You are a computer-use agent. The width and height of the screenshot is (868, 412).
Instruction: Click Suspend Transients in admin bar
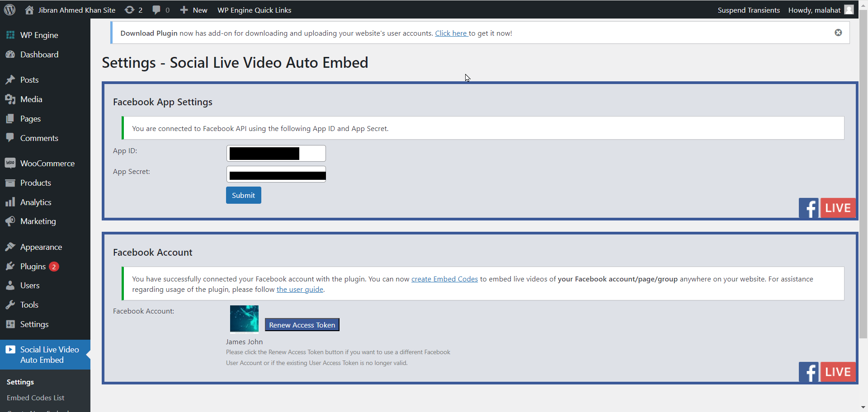[x=748, y=10]
